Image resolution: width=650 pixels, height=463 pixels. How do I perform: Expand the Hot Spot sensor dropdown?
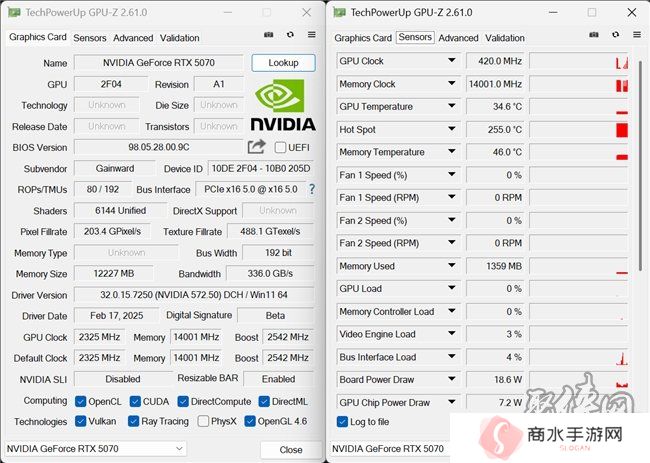pos(452,129)
